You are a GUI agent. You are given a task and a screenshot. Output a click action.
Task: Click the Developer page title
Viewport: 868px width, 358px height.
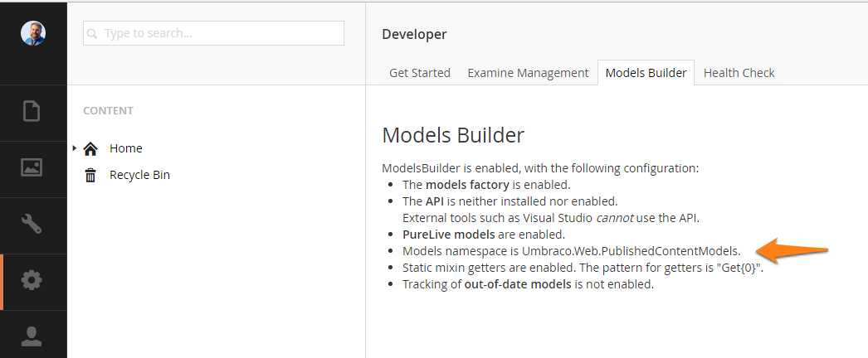click(x=414, y=34)
